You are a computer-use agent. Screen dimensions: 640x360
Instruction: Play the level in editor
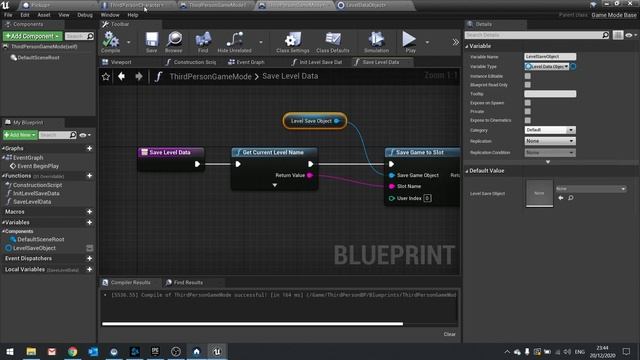click(410, 42)
